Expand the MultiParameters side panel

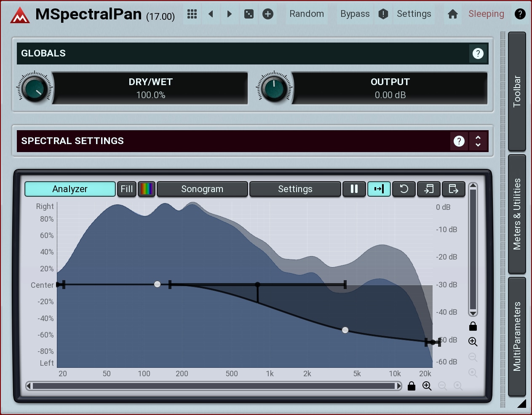pos(517,336)
